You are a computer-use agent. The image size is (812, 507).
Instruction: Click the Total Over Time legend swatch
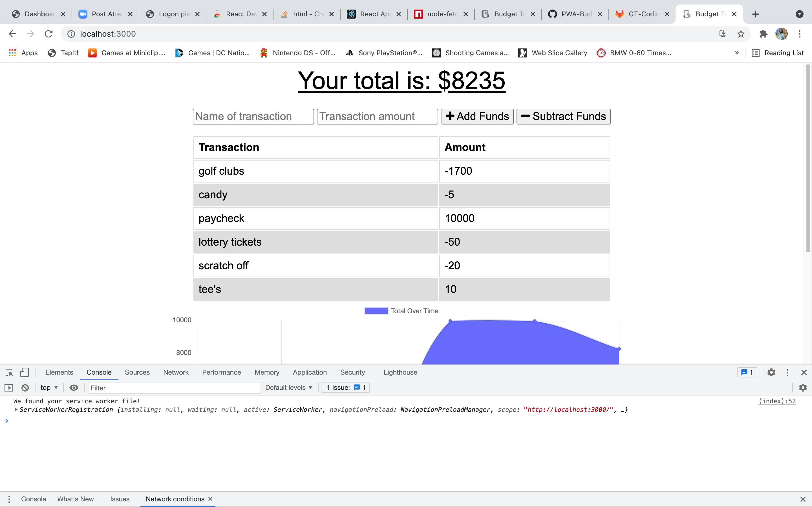(376, 311)
